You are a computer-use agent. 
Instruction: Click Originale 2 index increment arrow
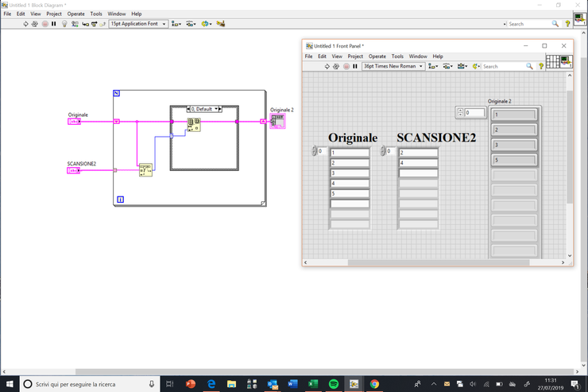pos(461,111)
